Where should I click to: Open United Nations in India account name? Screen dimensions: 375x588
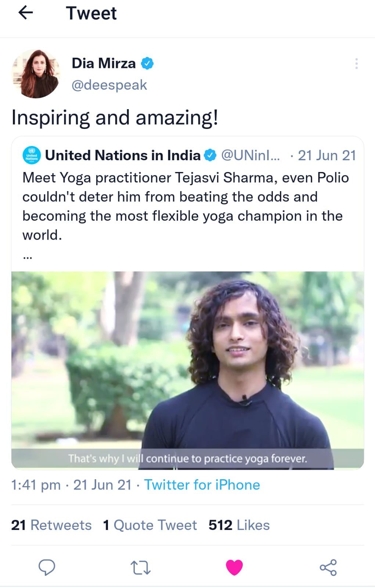pos(123,155)
